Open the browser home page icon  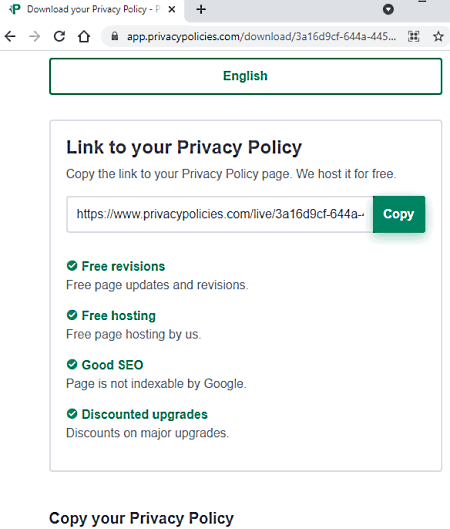(x=84, y=36)
